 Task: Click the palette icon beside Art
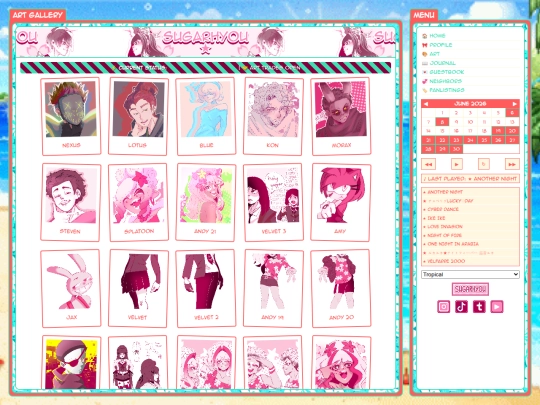425,54
